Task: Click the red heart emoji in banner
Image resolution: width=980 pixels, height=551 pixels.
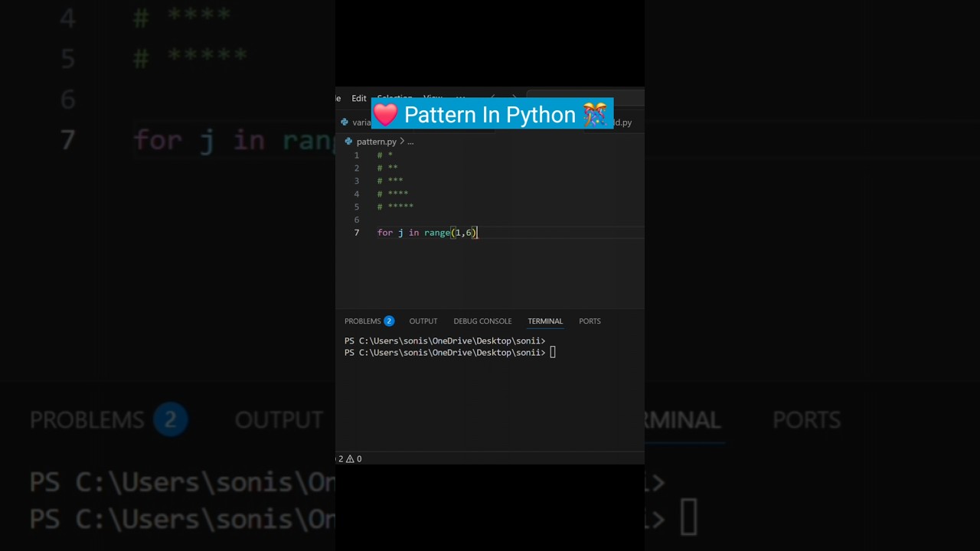Action: 386,115
